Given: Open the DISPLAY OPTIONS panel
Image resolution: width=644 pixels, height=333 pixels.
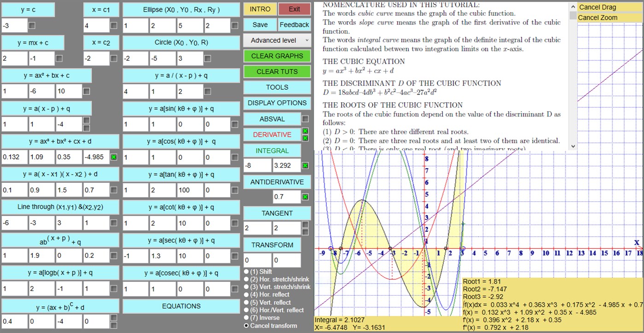Looking at the screenshot, I should pyautogui.click(x=277, y=103).
